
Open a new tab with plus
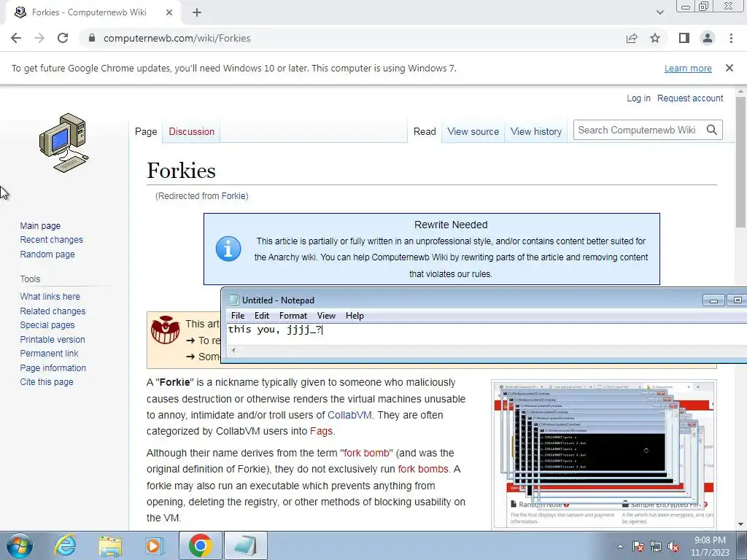(x=197, y=12)
